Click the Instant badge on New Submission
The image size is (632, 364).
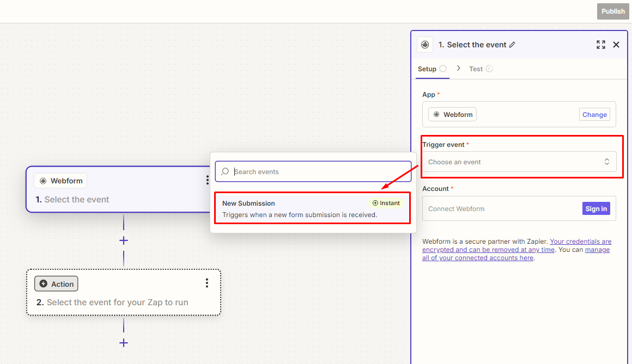pos(386,203)
